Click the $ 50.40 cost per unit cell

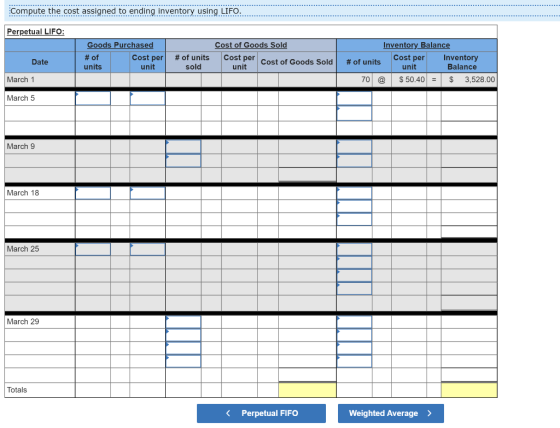click(409, 79)
